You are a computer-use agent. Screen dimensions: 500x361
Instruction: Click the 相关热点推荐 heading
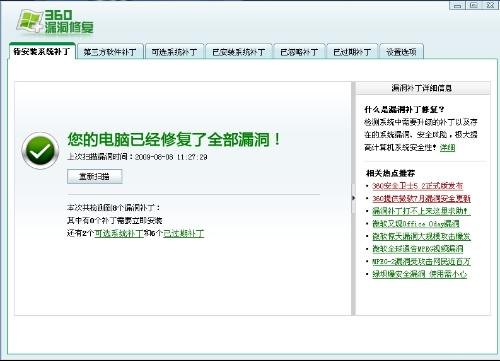390,173
